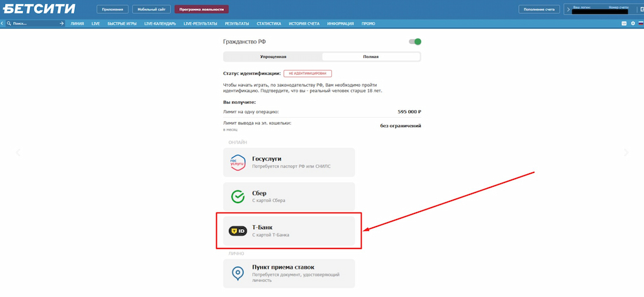Click the НЕ ИДЕНТИФИЦИРОВАН status badge
The width and height of the screenshot is (644, 297).
point(308,73)
